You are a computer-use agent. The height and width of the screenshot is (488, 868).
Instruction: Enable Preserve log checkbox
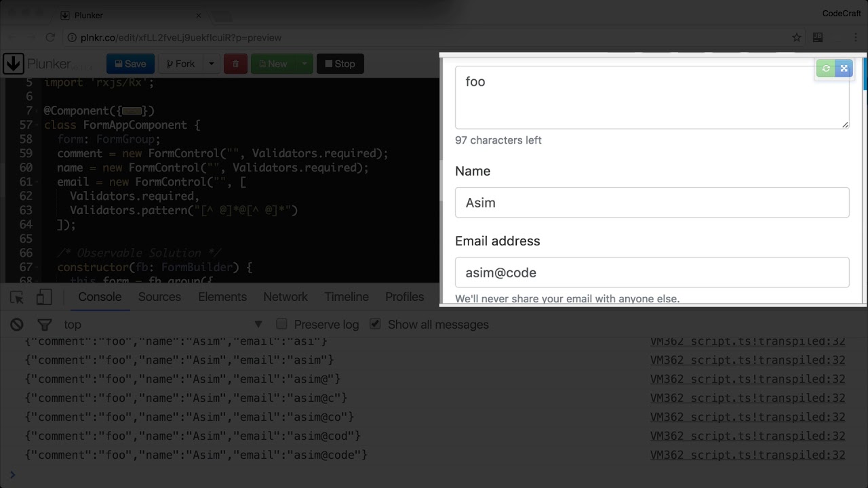tap(282, 324)
